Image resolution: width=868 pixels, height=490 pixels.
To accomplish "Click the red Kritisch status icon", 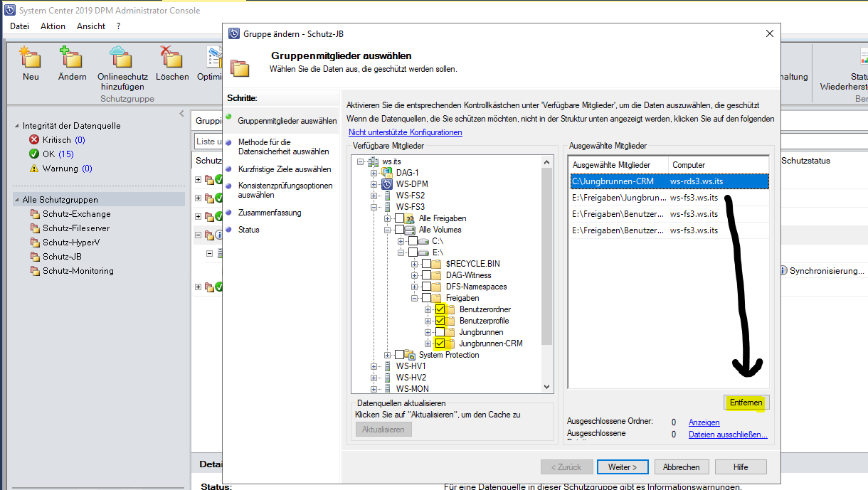I will point(34,140).
